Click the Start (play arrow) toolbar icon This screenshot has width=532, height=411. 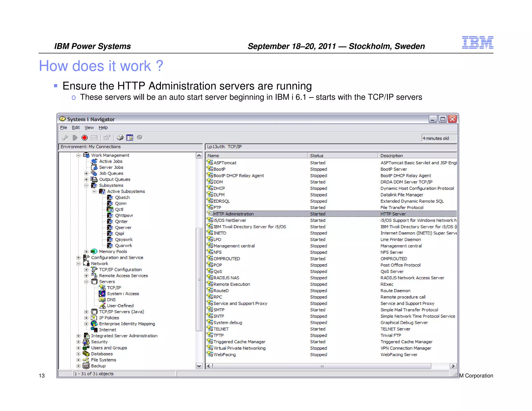75,138
